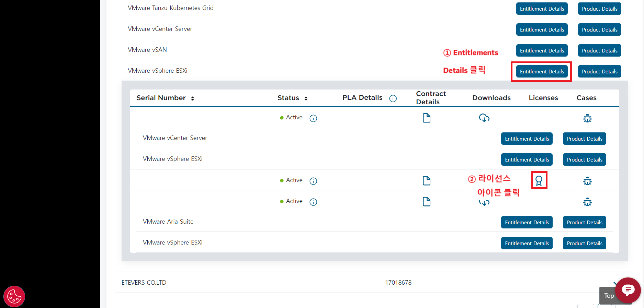Open the red chat support bubble
Viewport: 644px width, 308px height.
[628, 290]
